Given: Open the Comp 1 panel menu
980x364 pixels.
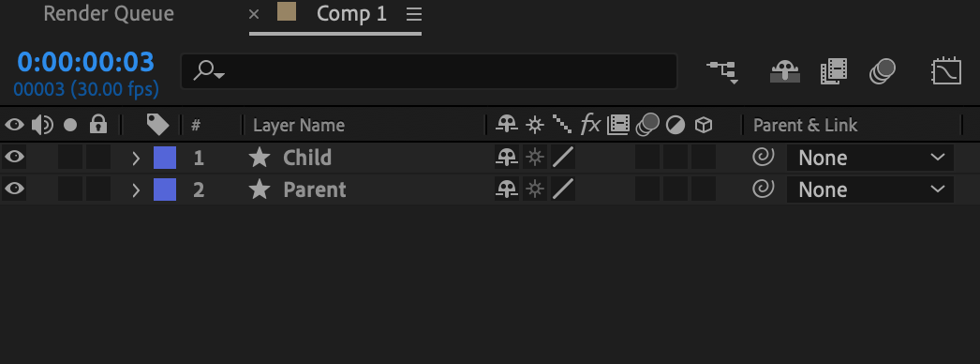Looking at the screenshot, I should click(413, 14).
